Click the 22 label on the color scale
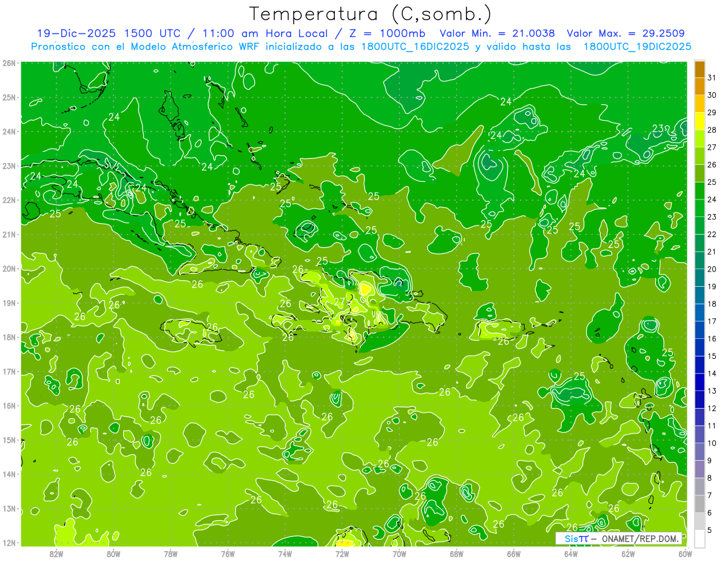The image size is (728, 562). tap(712, 234)
